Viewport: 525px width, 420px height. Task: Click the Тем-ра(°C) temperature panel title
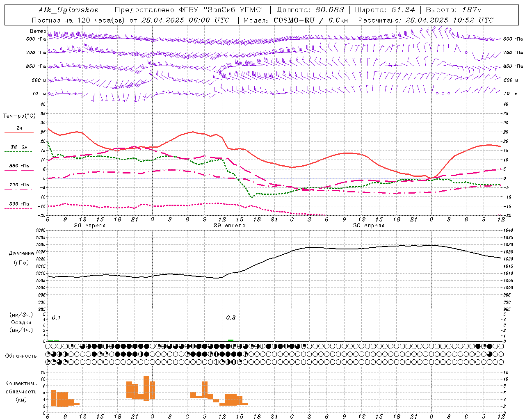19,116
